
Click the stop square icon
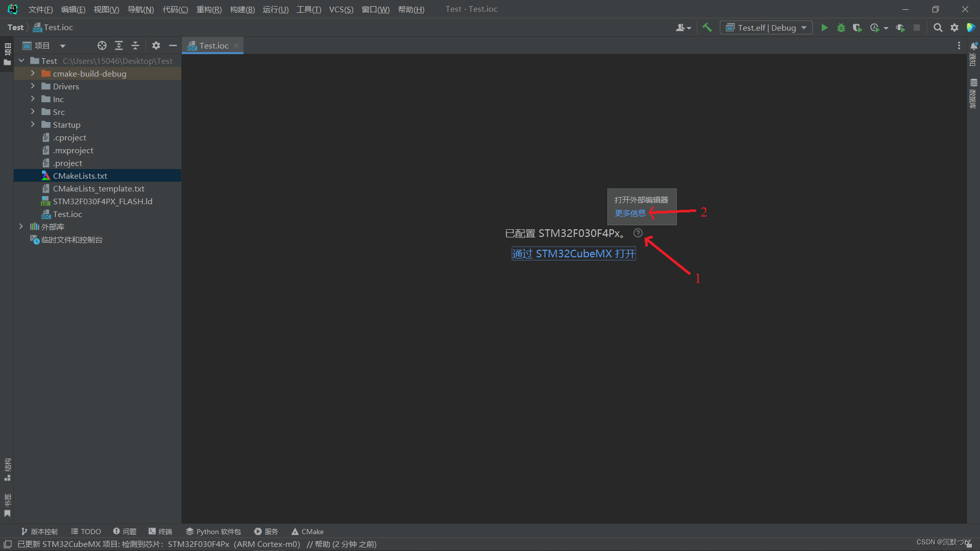tap(917, 28)
